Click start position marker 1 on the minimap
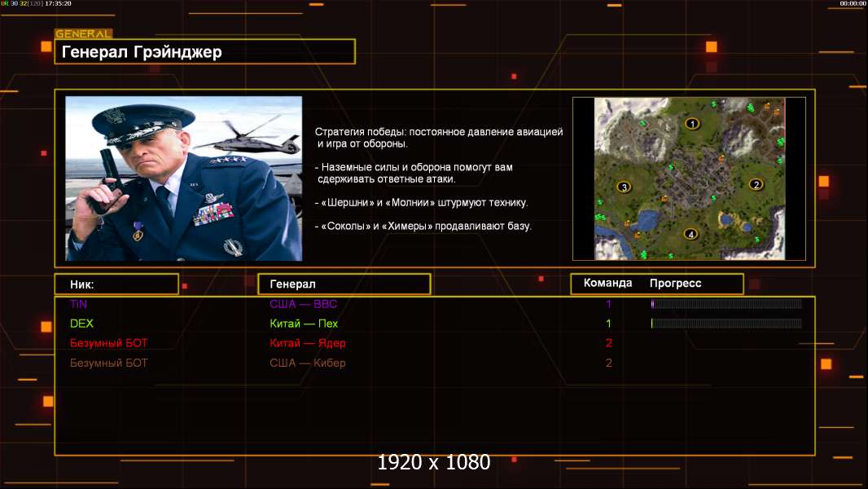This screenshot has width=868, height=489. pos(692,124)
